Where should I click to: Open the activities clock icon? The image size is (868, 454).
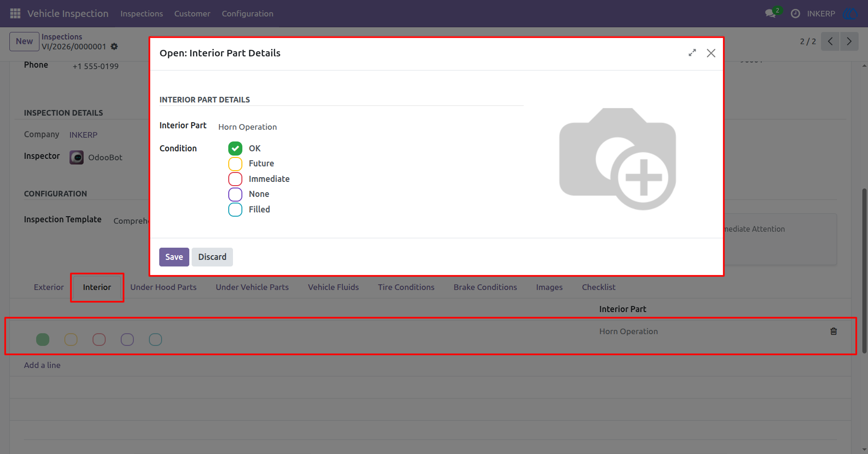(x=795, y=14)
